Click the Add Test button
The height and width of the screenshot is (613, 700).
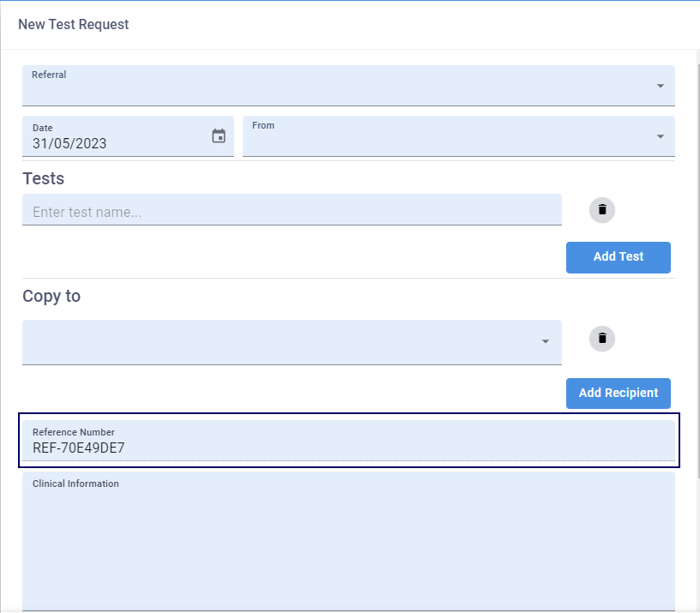[x=618, y=256]
